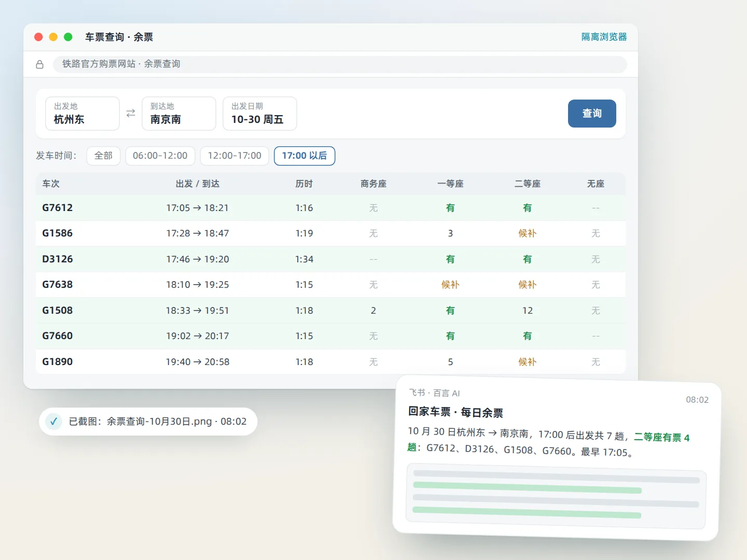This screenshot has height=560, width=747.
Task: Select the 17:00 以后 time filter
Action: [x=305, y=156]
